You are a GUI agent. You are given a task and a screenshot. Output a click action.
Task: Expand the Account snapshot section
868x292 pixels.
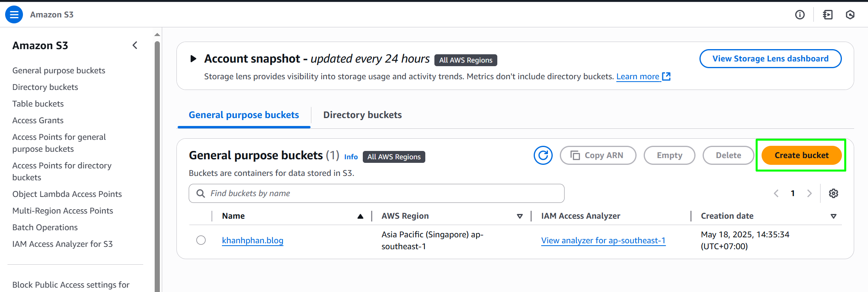pyautogui.click(x=193, y=59)
